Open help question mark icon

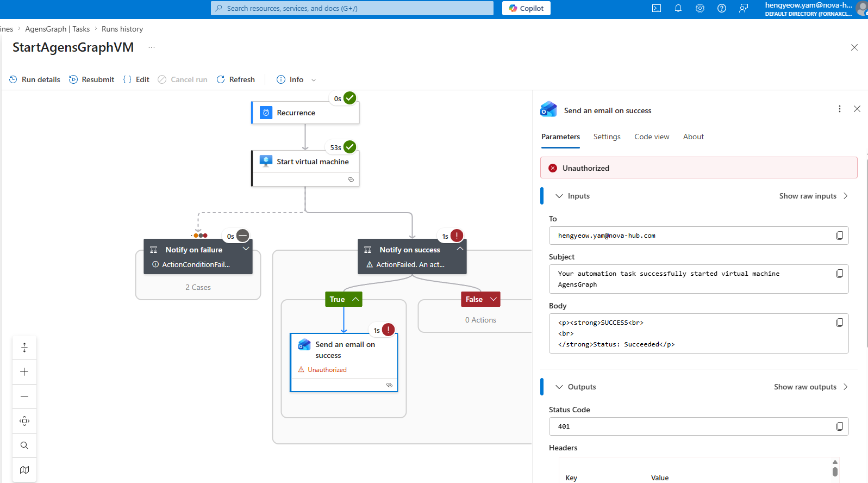pos(722,8)
